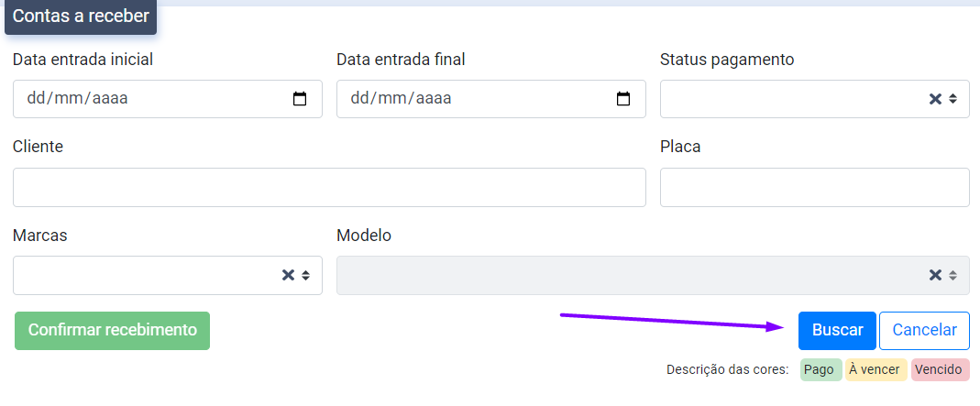Clear the Modelo selection

(935, 275)
